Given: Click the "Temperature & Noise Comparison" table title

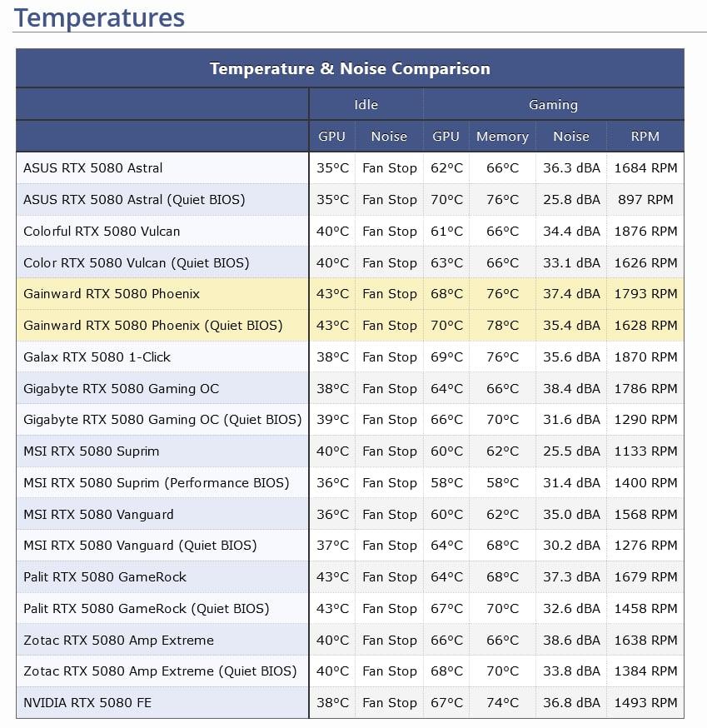Looking at the screenshot, I should coord(350,68).
